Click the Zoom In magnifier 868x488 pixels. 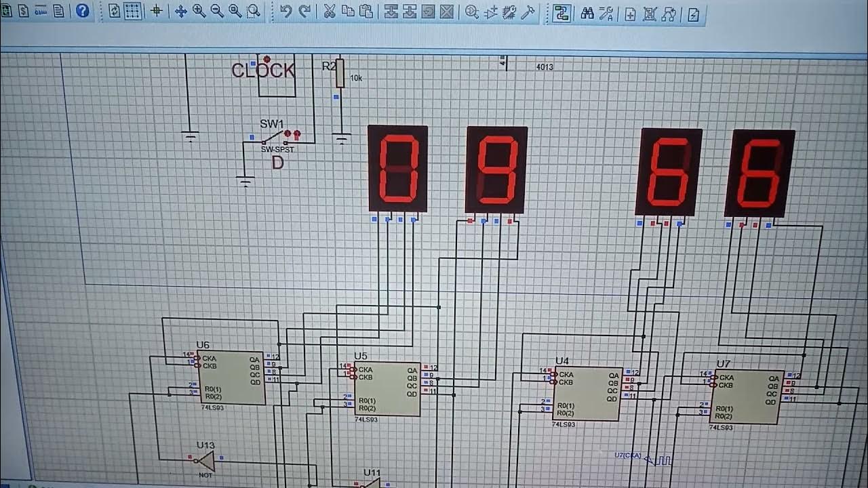pyautogui.click(x=199, y=11)
